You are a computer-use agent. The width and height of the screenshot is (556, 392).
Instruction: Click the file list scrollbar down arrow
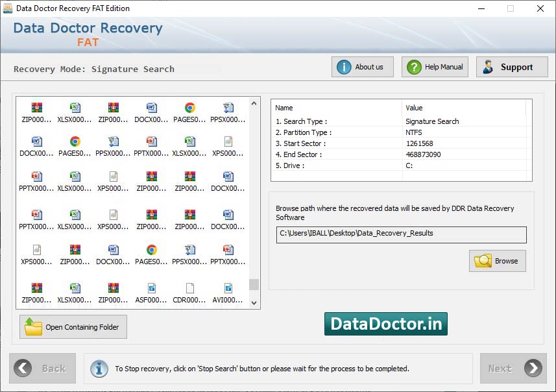(x=254, y=302)
